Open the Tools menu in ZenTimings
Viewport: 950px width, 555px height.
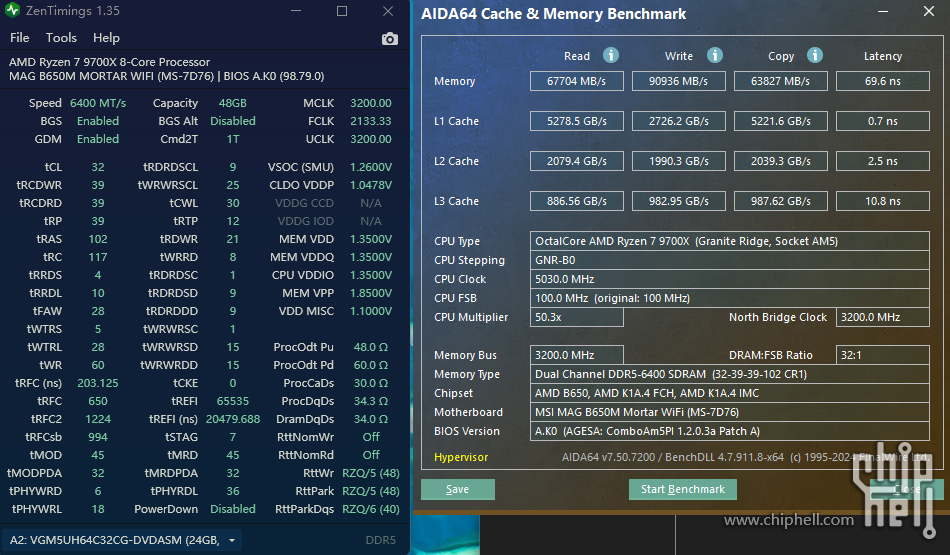click(61, 38)
